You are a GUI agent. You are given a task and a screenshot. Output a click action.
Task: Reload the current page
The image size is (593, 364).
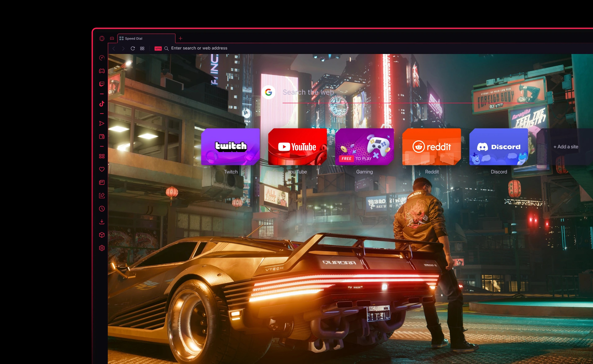tap(133, 48)
